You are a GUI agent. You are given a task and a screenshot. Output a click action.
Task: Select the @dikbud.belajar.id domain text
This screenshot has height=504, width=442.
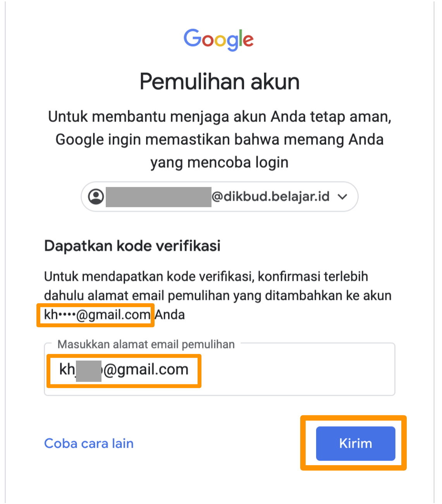[x=271, y=196]
